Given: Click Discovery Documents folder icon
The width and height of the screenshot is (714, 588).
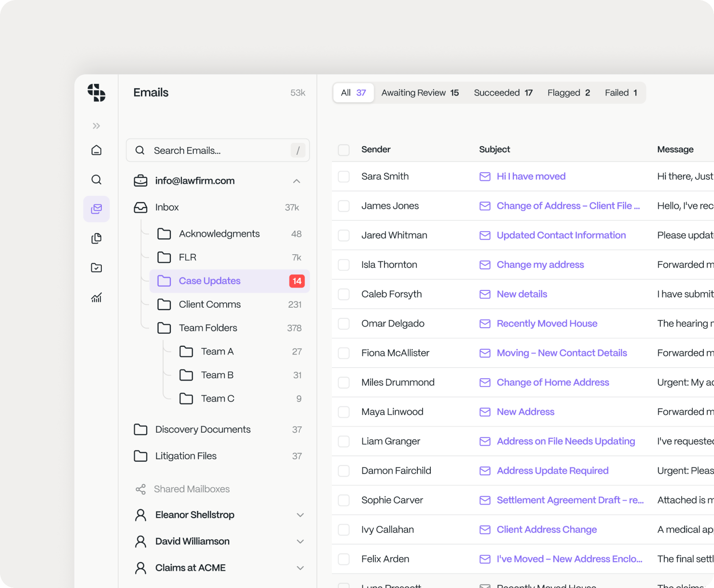Looking at the screenshot, I should point(140,429).
